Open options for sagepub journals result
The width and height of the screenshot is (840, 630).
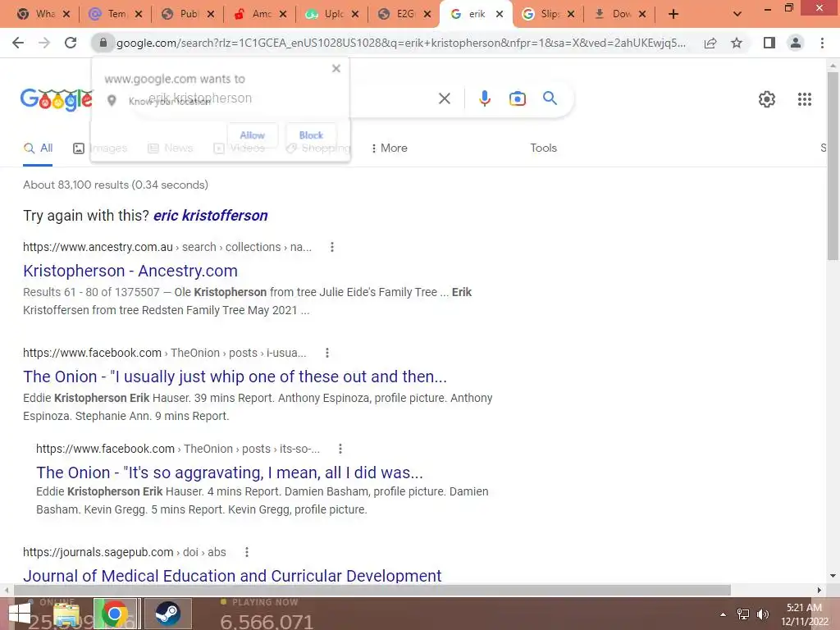coord(246,552)
